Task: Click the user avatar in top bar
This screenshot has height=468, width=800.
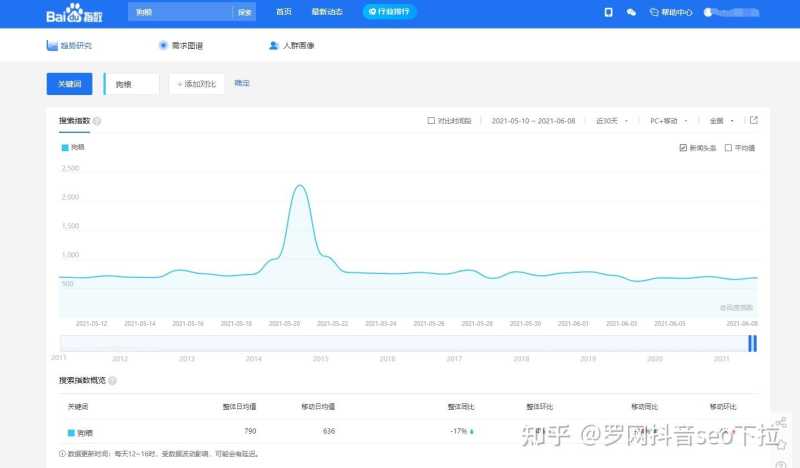Action: [708, 12]
